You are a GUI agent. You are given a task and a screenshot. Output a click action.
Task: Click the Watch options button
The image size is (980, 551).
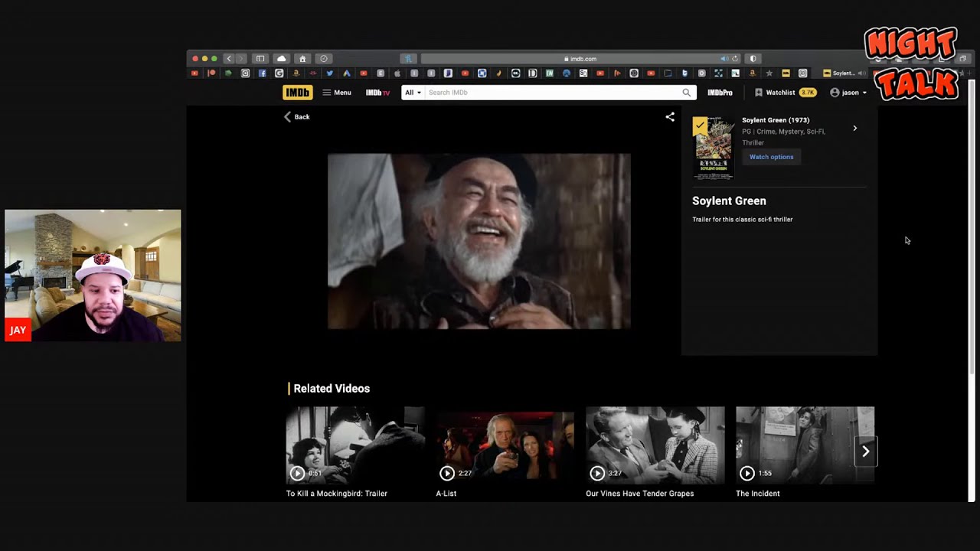tap(771, 157)
